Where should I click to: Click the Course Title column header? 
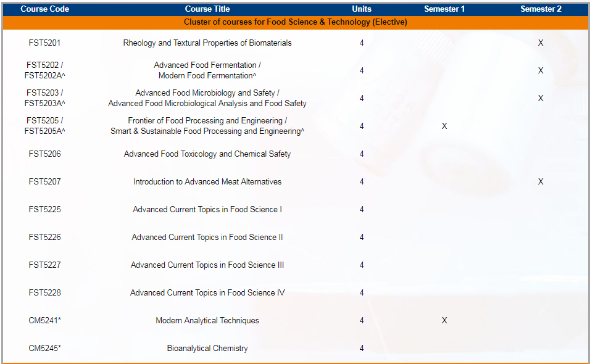click(207, 9)
